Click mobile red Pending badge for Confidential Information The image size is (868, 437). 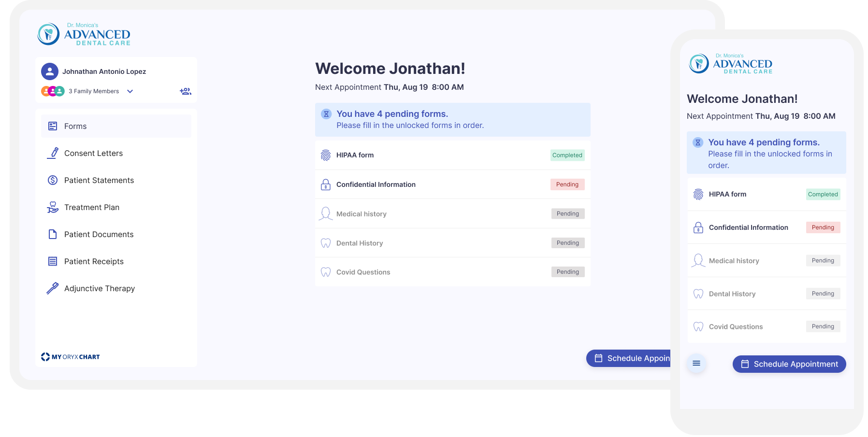[823, 227]
